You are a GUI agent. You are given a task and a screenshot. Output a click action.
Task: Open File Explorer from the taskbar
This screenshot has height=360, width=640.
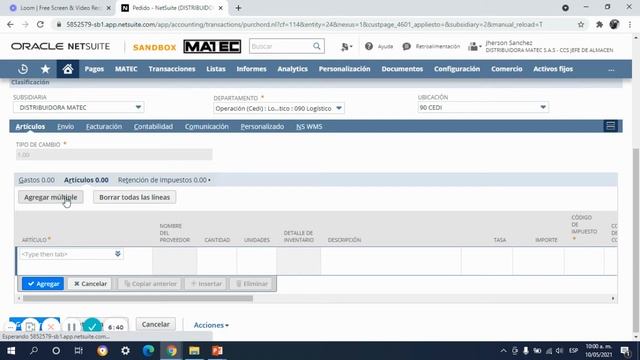click(x=194, y=351)
